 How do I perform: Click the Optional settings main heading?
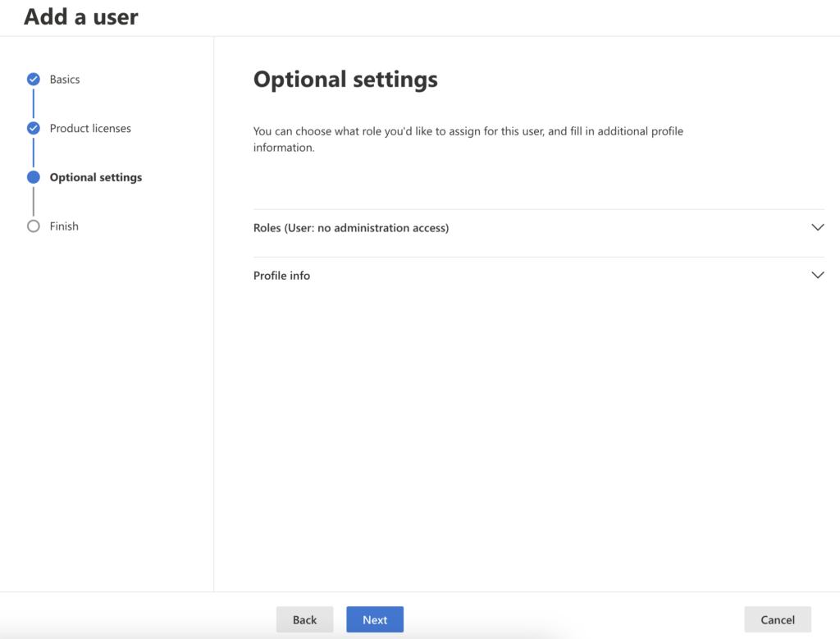coord(345,80)
